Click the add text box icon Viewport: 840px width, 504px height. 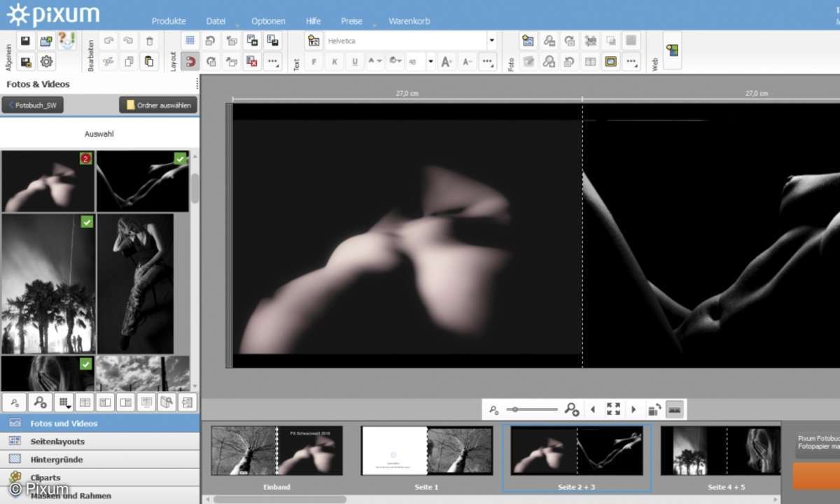click(314, 41)
